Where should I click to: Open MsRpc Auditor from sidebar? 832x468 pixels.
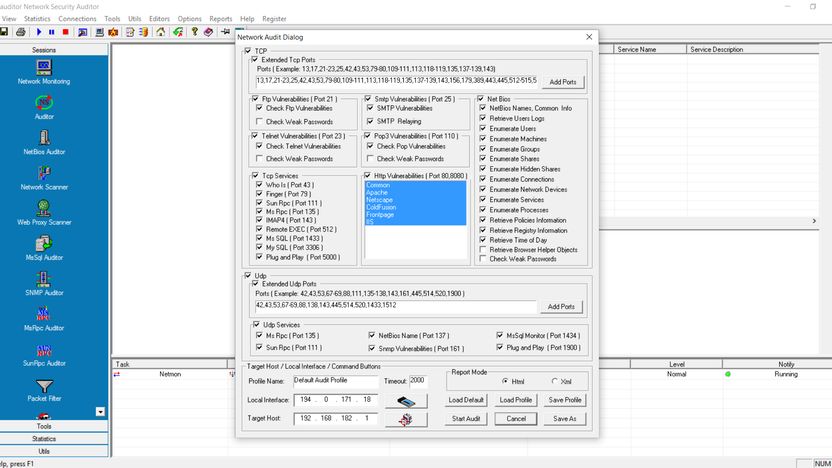[44, 319]
